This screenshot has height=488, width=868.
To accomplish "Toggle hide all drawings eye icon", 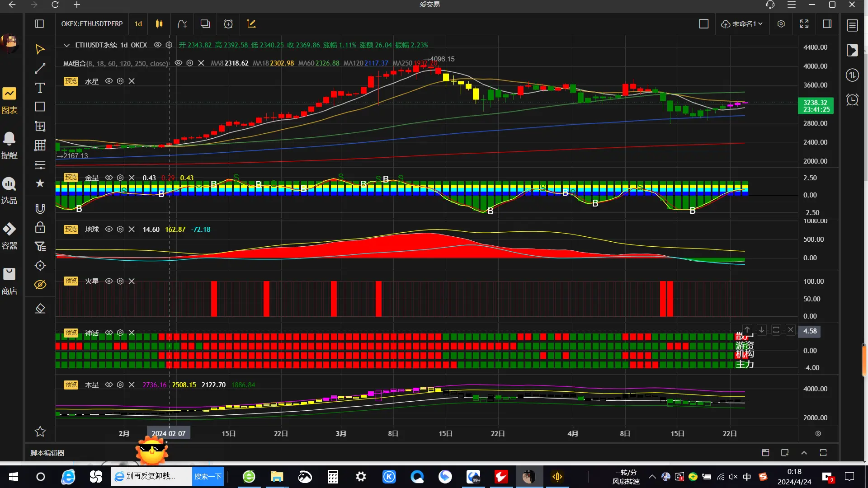I will pyautogui.click(x=40, y=285).
